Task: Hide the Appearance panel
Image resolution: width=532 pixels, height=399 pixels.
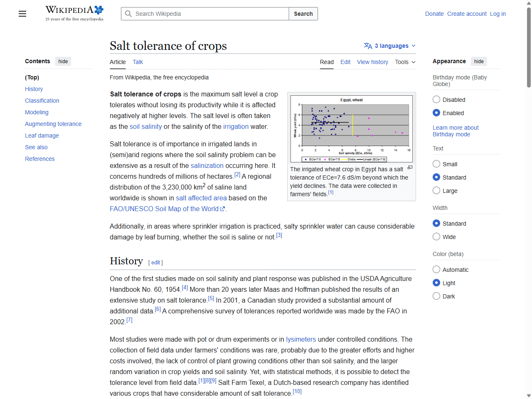Action: coord(479,61)
